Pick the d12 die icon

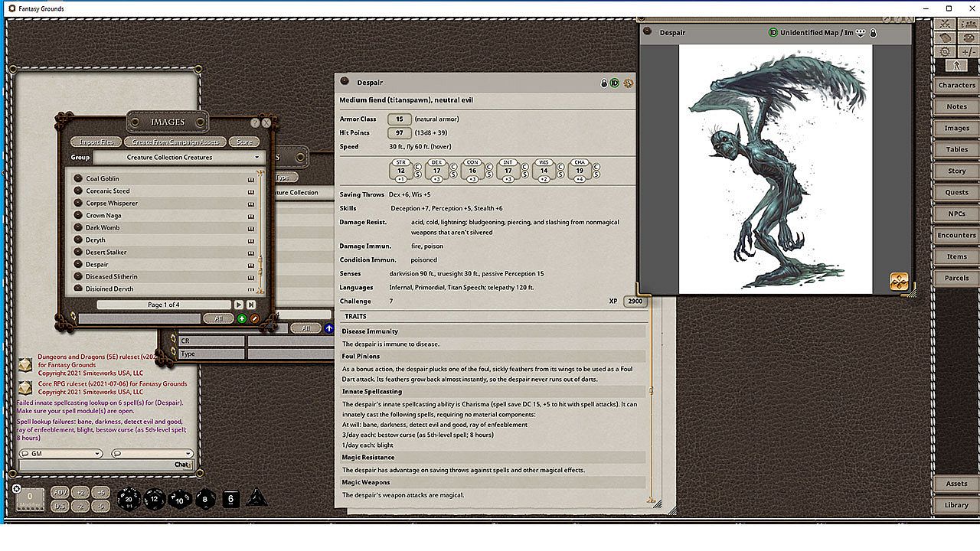[x=155, y=499]
